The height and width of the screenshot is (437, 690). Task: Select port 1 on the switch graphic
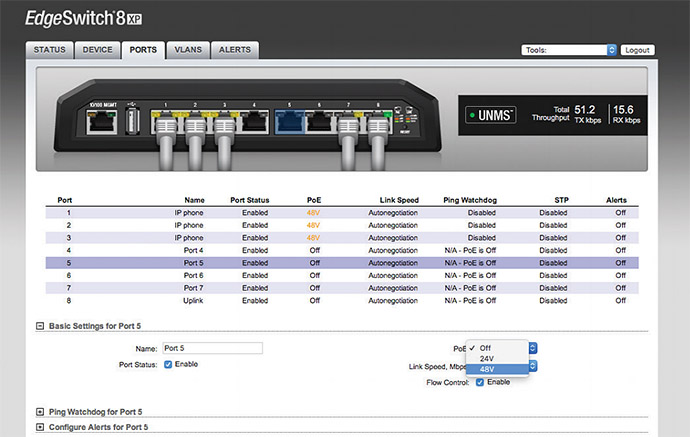point(165,122)
